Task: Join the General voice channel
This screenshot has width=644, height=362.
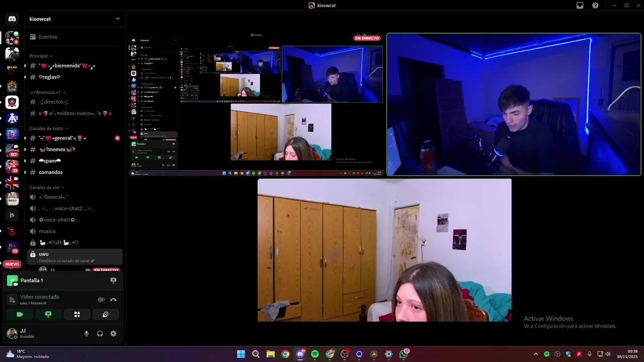Action: (75, 197)
